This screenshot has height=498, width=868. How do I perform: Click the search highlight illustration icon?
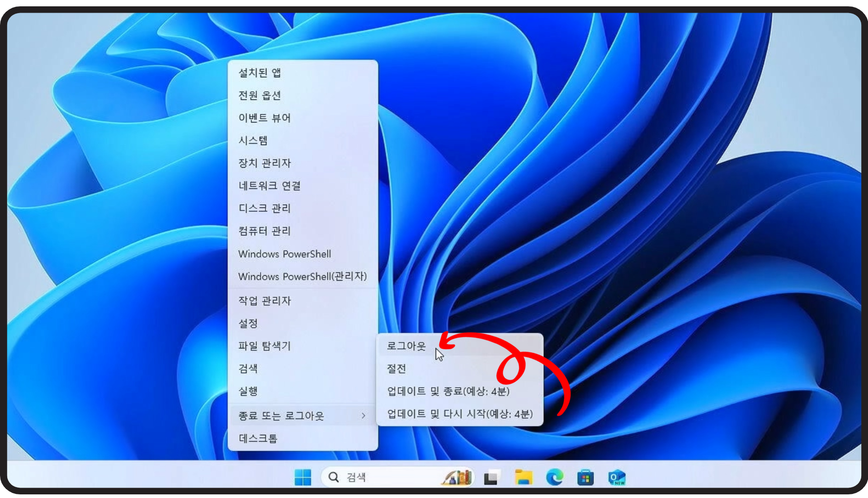click(x=457, y=477)
